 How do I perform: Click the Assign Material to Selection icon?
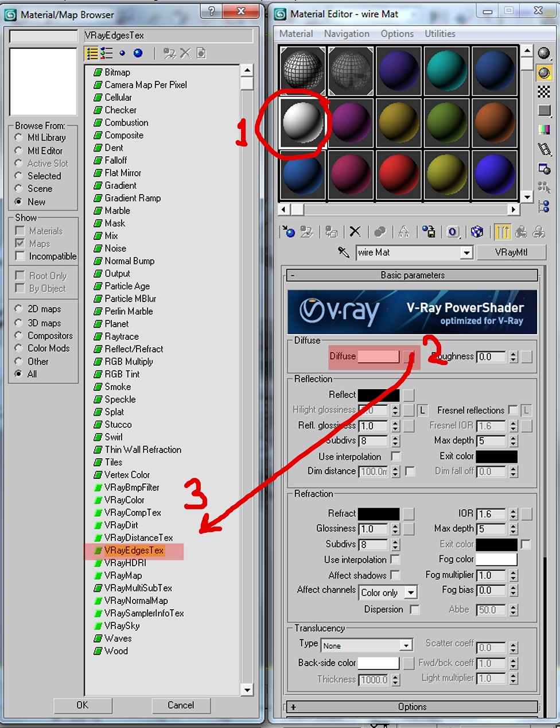(x=330, y=231)
